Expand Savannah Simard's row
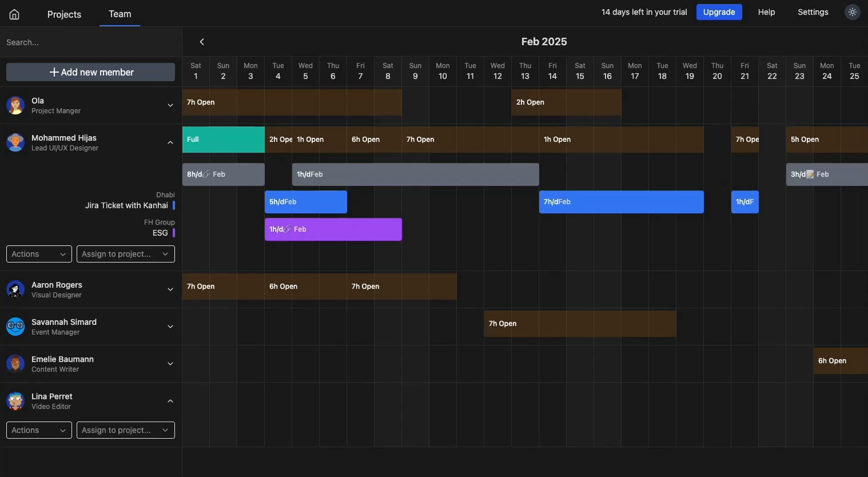The height and width of the screenshot is (477, 868). tap(170, 327)
